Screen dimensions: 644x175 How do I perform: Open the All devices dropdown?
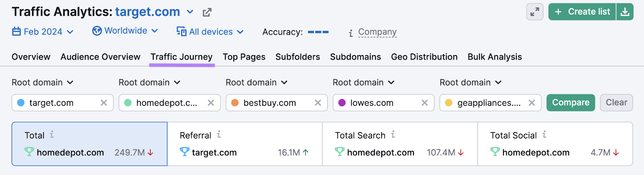click(x=210, y=32)
